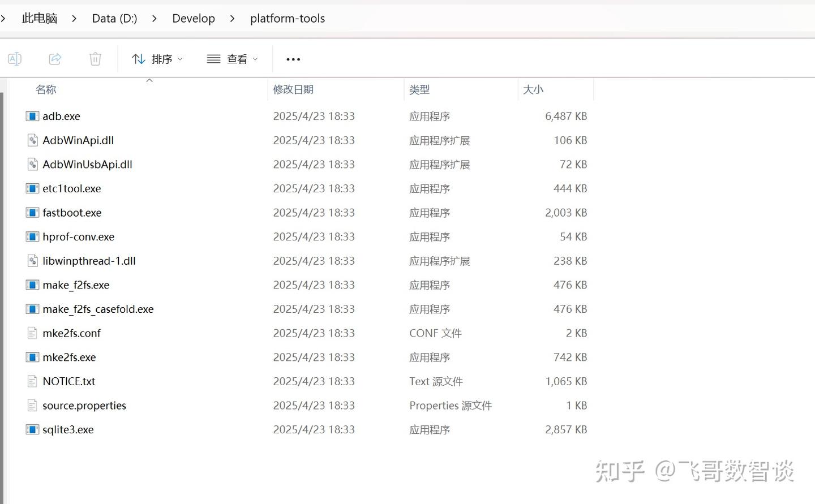Open the 排序 sort dropdown
815x504 pixels.
157,59
